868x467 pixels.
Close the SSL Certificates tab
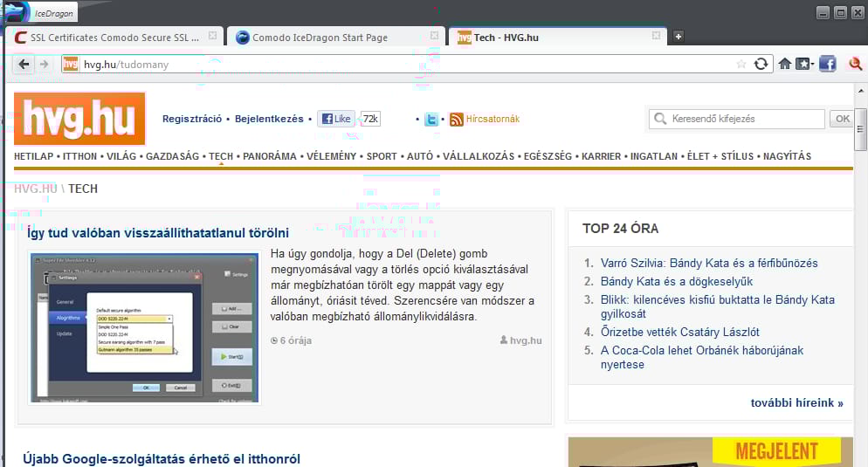pos(212,36)
